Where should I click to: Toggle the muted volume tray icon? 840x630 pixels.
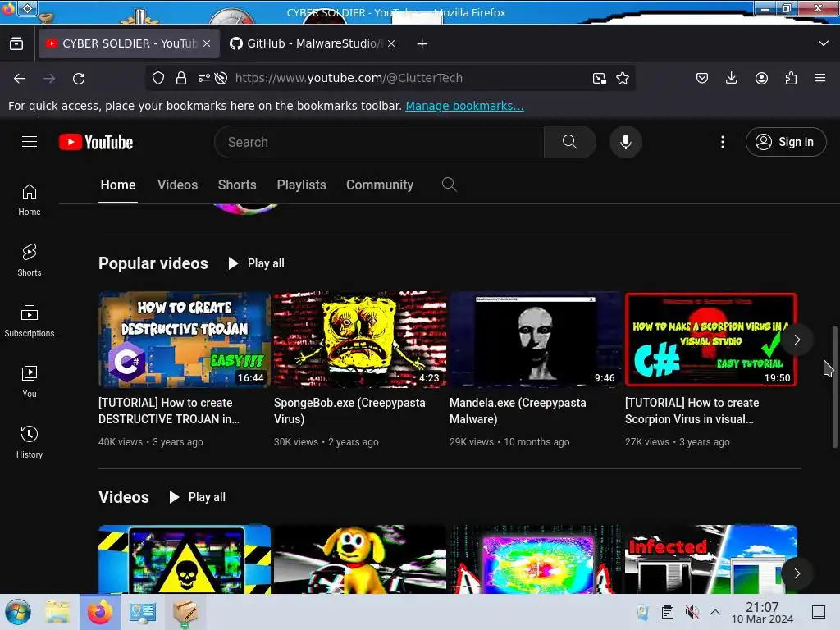point(692,612)
